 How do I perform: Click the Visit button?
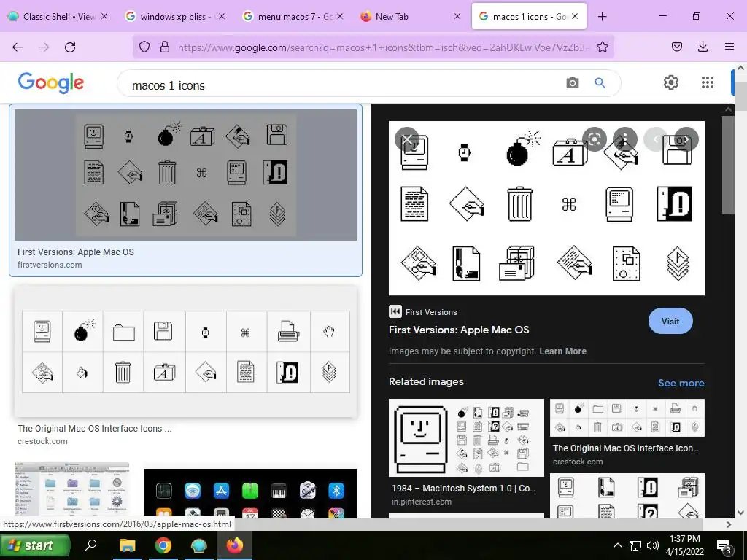click(x=670, y=321)
